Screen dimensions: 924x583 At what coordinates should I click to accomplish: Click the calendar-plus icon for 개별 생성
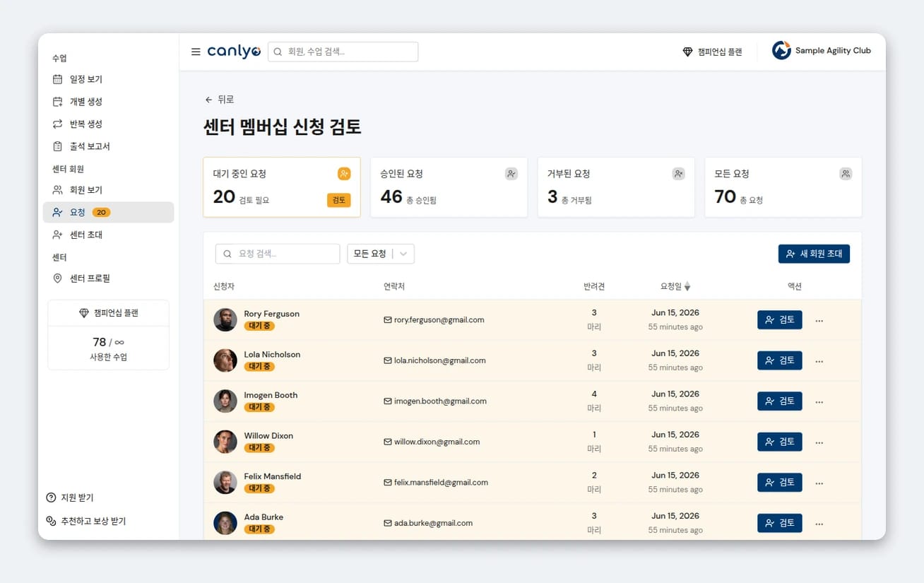tap(58, 102)
